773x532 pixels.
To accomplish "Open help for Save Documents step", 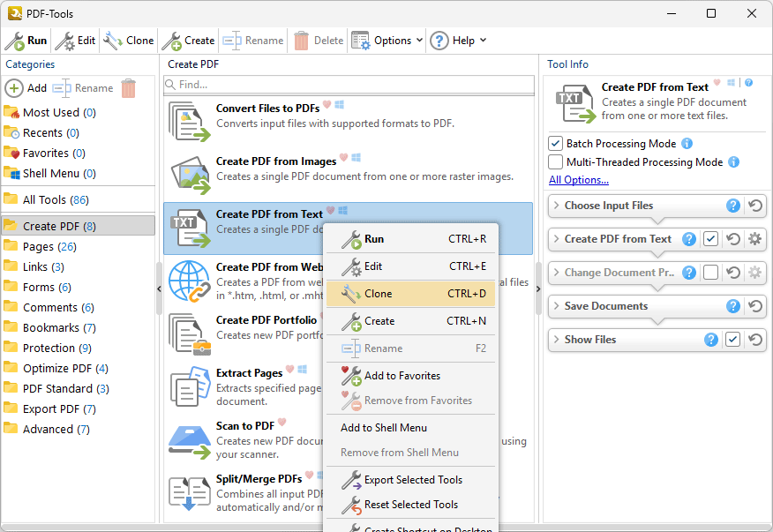I will (x=732, y=306).
